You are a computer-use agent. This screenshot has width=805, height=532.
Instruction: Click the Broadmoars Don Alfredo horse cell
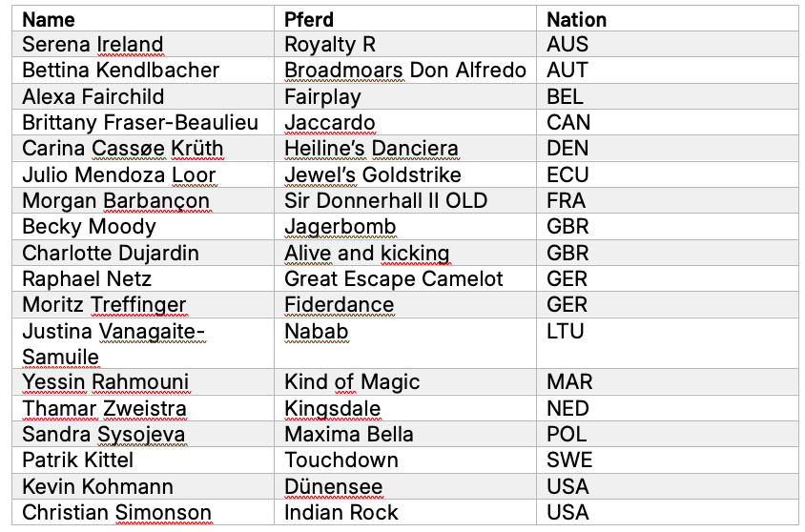pos(405,71)
